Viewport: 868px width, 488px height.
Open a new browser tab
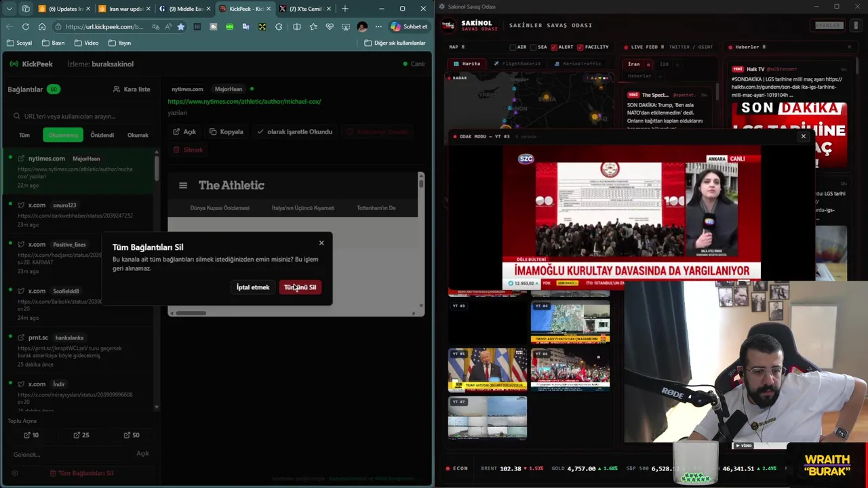click(344, 9)
